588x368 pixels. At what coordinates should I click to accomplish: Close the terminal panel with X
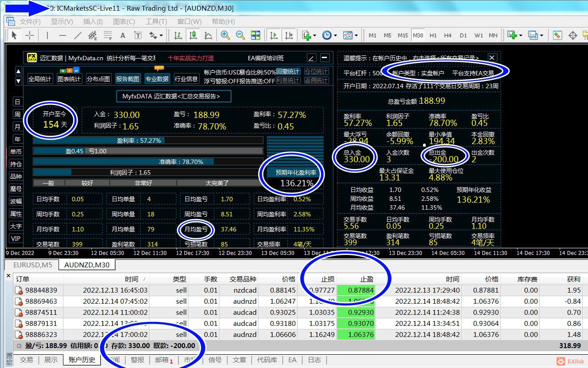coord(8,276)
